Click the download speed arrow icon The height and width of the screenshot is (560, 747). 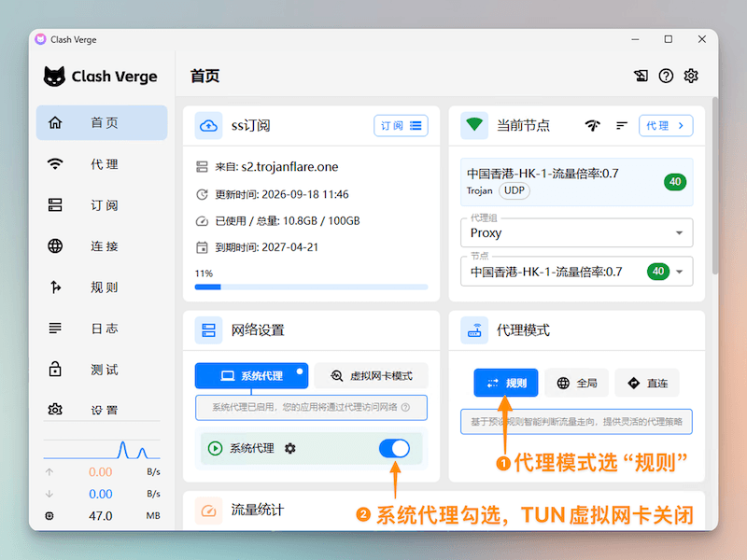tap(49, 494)
